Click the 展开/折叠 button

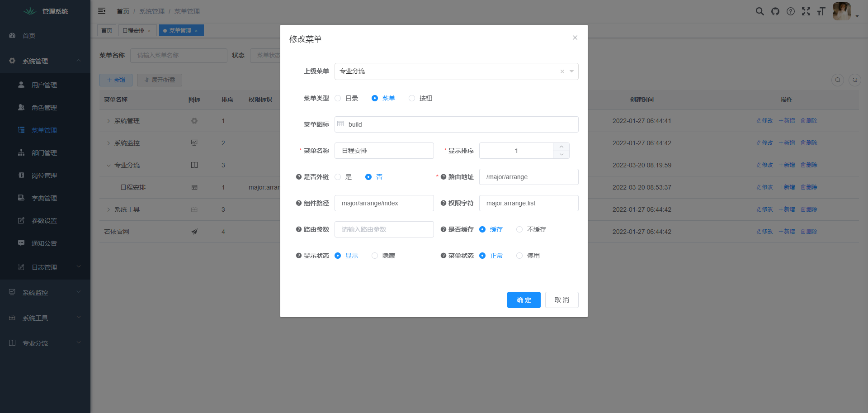pyautogui.click(x=160, y=80)
